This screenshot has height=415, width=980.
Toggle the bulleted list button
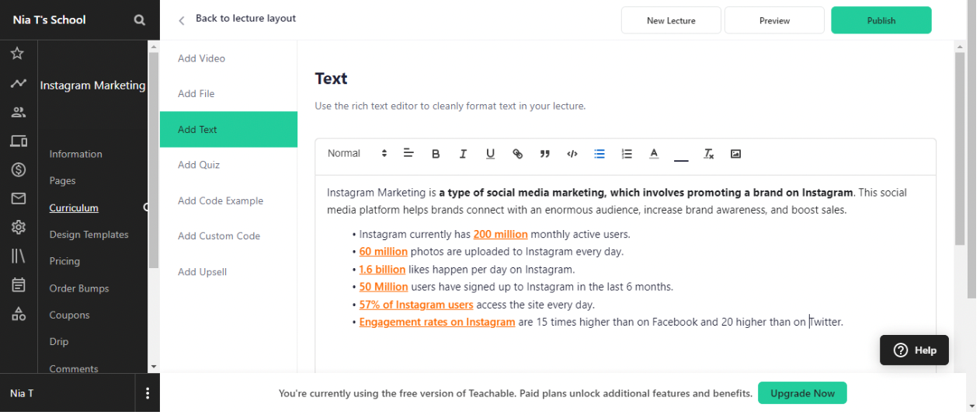point(599,154)
